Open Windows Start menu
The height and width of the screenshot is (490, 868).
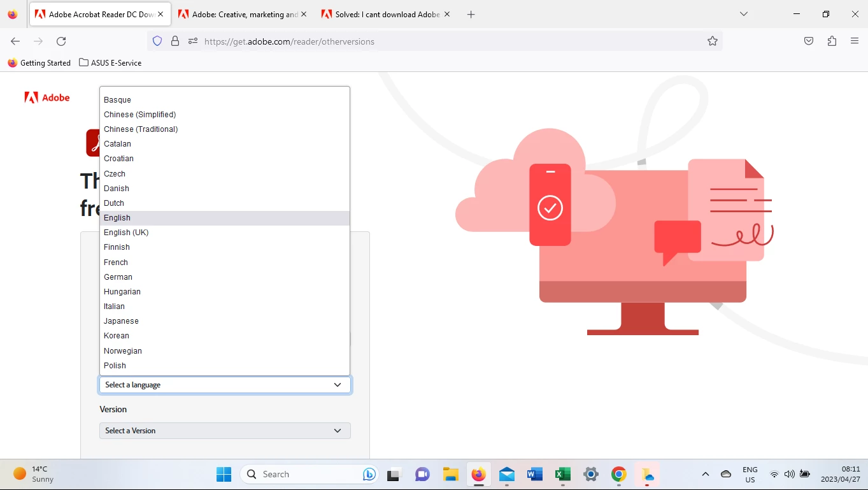[224, 474]
